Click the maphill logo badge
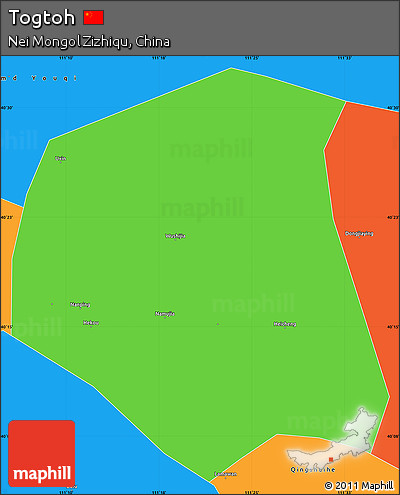400x495 pixels. pos(42,453)
